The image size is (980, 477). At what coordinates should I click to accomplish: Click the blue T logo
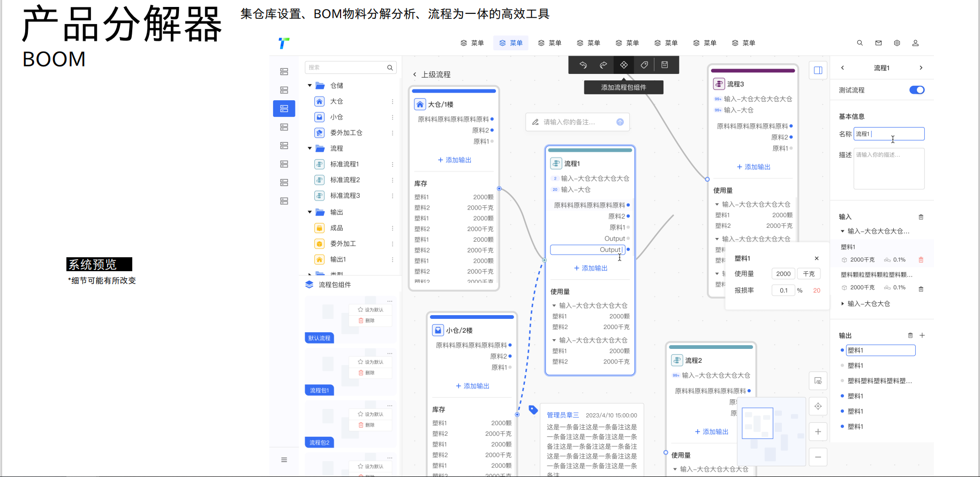(x=284, y=43)
